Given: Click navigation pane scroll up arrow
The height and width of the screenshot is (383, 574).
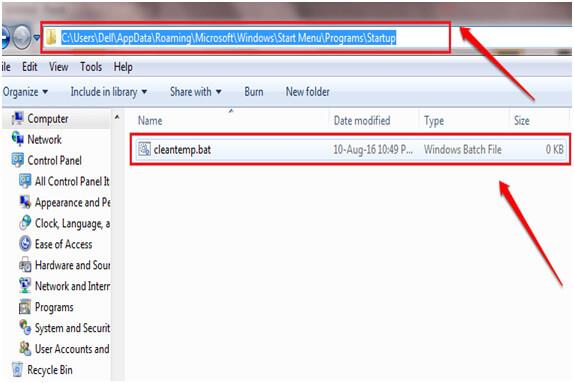Looking at the screenshot, I should point(117,118).
